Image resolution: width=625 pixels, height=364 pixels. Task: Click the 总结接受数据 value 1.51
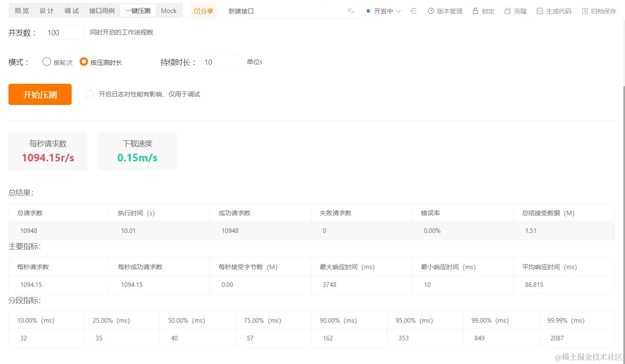click(x=531, y=231)
